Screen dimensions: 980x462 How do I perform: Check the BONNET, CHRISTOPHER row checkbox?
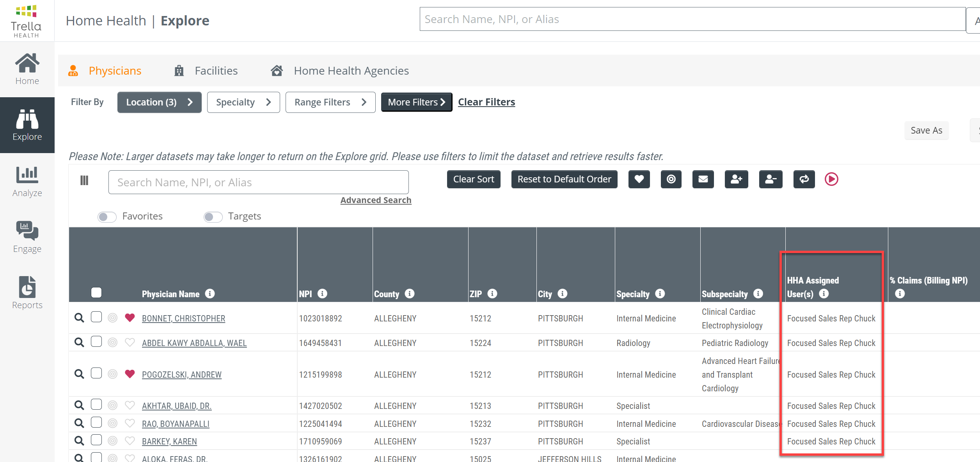(96, 317)
